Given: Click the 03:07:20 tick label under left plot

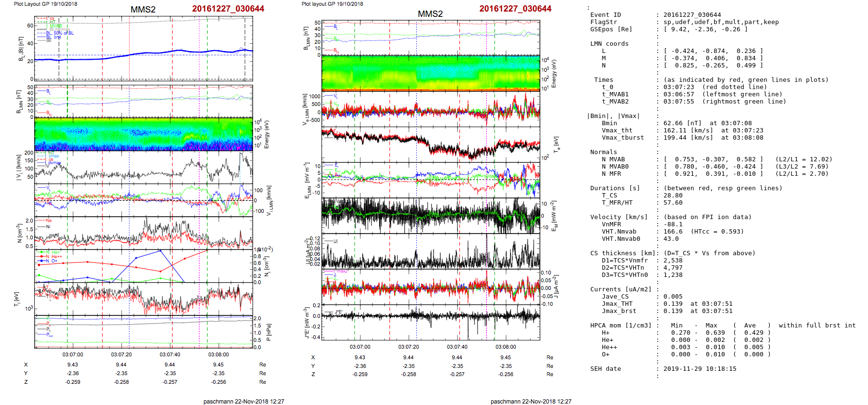Looking at the screenshot, I should (x=121, y=354).
